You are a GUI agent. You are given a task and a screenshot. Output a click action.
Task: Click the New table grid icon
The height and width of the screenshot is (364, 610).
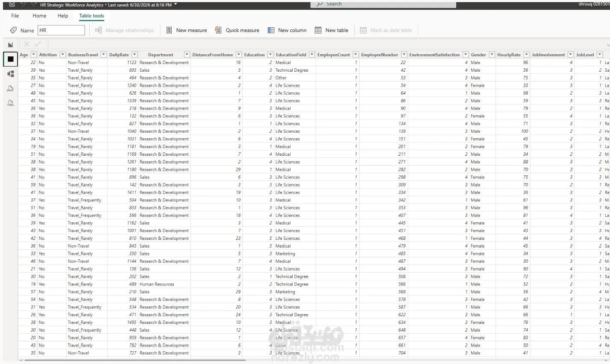318,30
